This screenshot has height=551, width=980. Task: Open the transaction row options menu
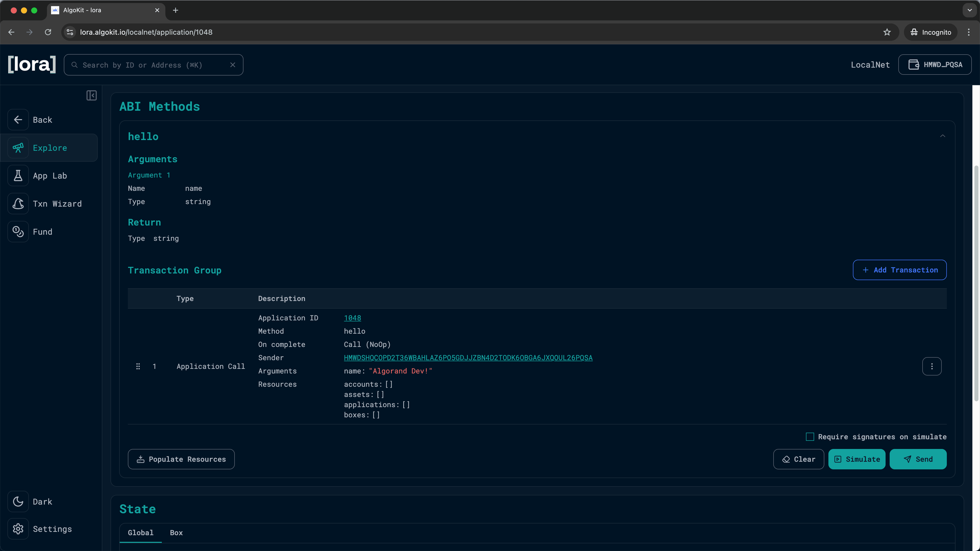[x=932, y=366]
